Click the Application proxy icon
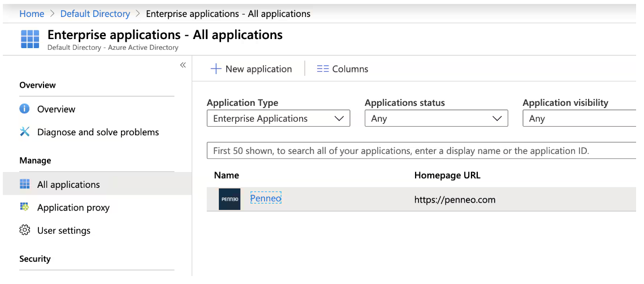644x284 pixels. click(25, 207)
